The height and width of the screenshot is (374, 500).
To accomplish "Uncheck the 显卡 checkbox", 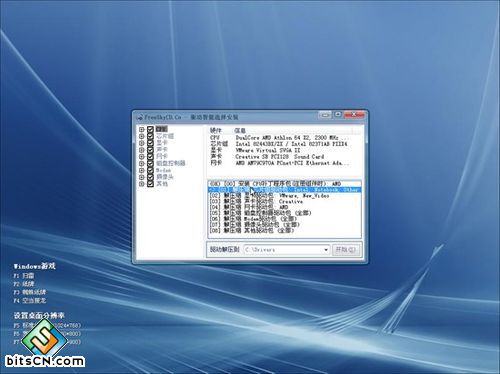I will coord(150,143).
